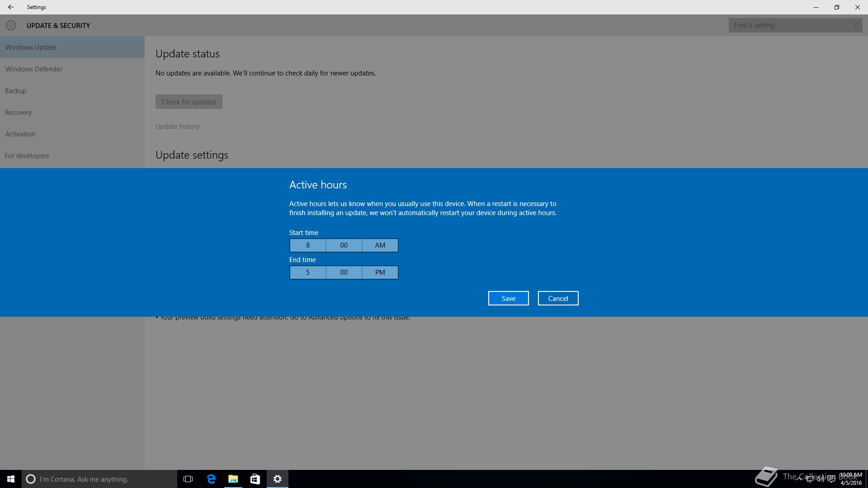868x488 pixels.
Task: Click the Update & Security gear icon
Action: (x=11, y=25)
